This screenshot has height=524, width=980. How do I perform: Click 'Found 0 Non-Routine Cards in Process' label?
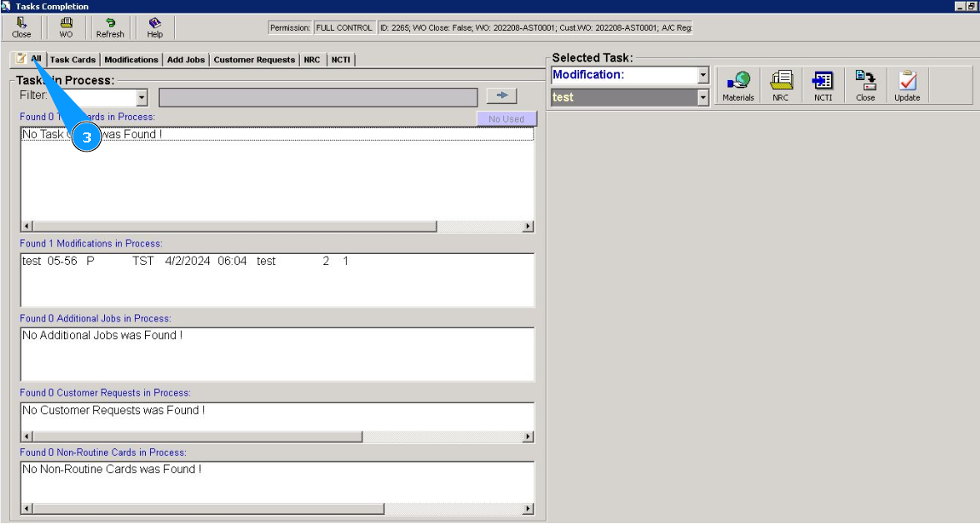point(103,452)
